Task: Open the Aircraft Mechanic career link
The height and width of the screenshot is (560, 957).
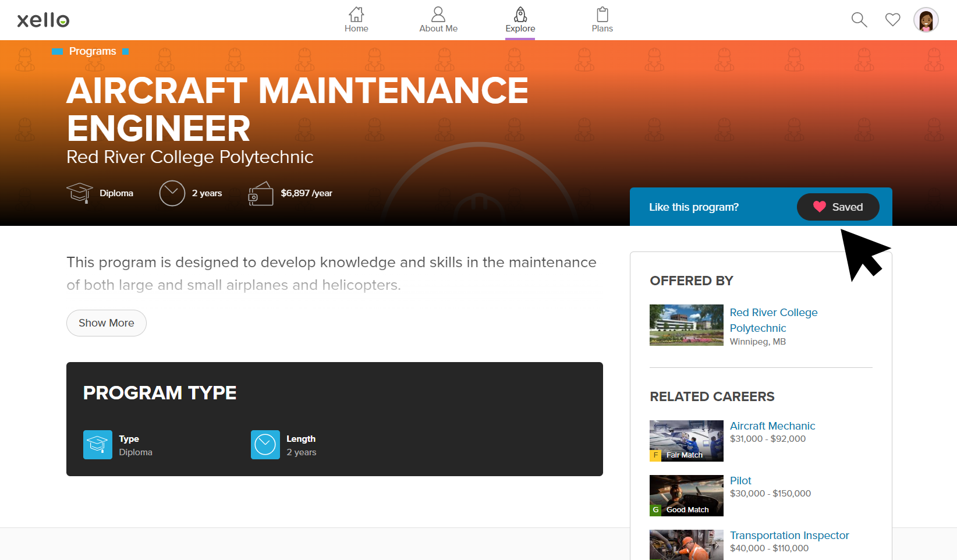Action: point(772,426)
